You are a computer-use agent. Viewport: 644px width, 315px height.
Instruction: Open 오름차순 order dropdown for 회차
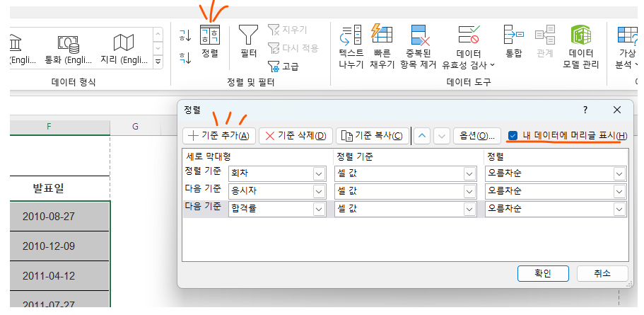pos(619,174)
